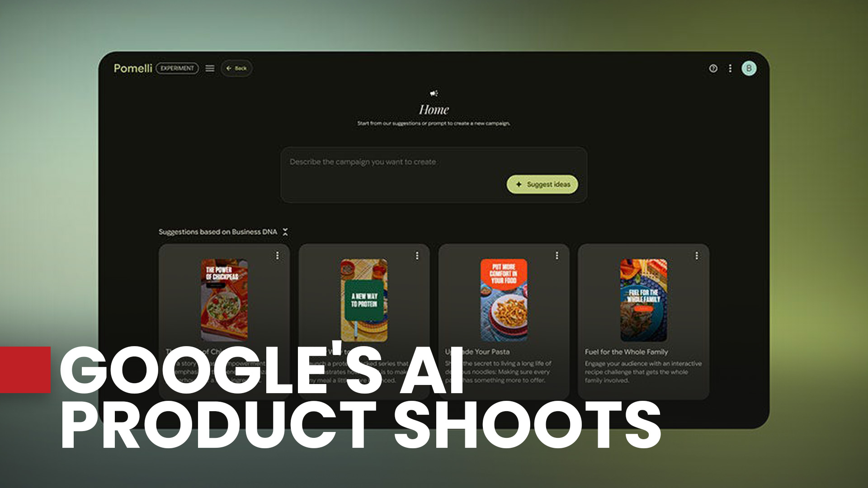Open the Fuel for the Whole Family title

click(626, 352)
